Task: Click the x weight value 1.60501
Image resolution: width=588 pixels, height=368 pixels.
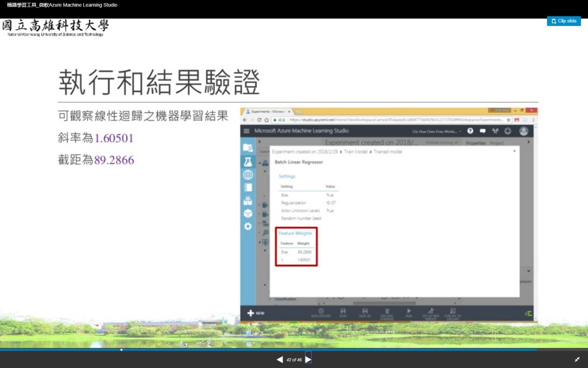Action: tap(304, 260)
